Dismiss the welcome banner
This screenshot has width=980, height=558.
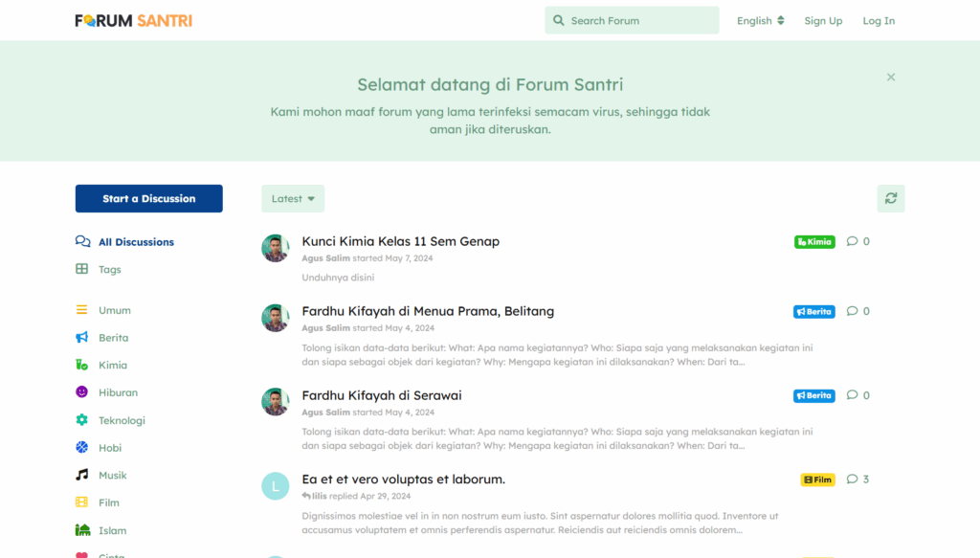pyautogui.click(x=891, y=78)
